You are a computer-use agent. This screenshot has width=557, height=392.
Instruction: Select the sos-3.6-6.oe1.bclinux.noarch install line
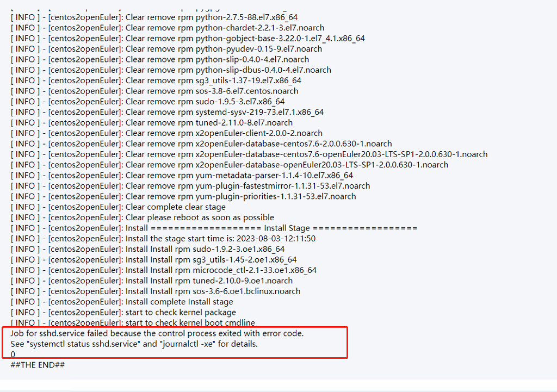156,291
